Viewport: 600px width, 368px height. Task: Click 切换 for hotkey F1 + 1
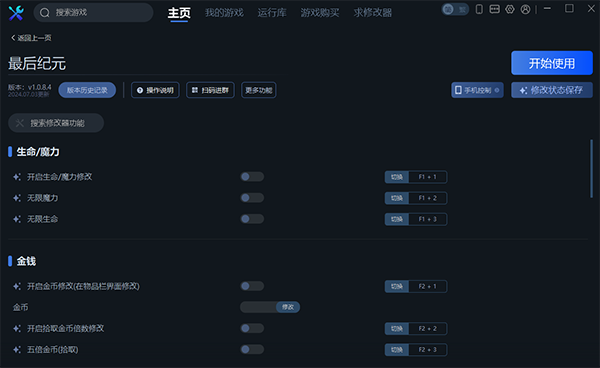[397, 177]
